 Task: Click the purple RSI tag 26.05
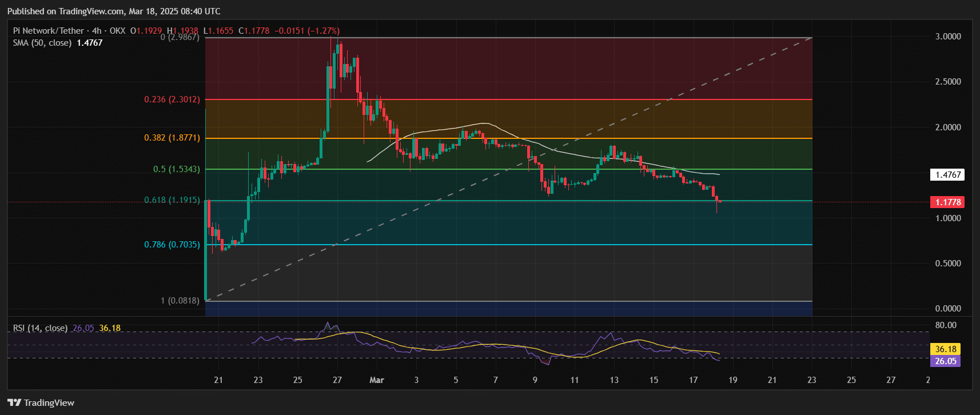tap(945, 361)
